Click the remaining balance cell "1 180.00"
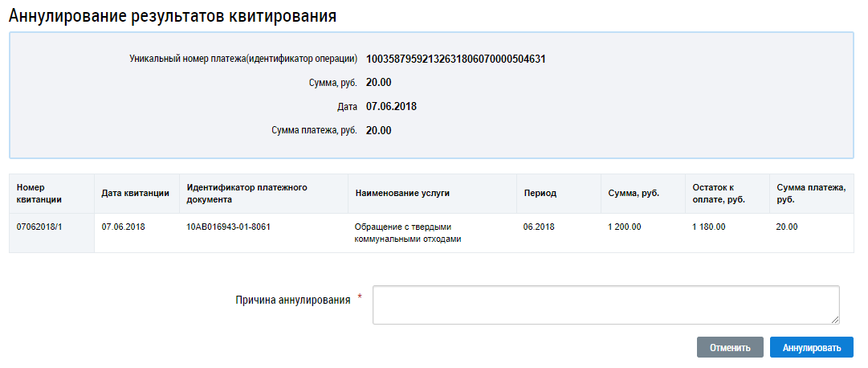Viewport: 868px width, 368px height. tap(708, 227)
